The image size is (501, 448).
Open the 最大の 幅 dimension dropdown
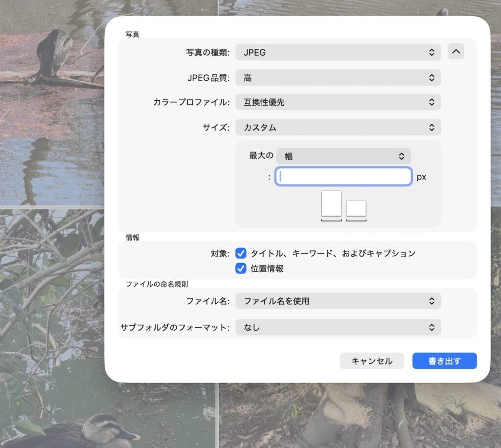click(343, 157)
